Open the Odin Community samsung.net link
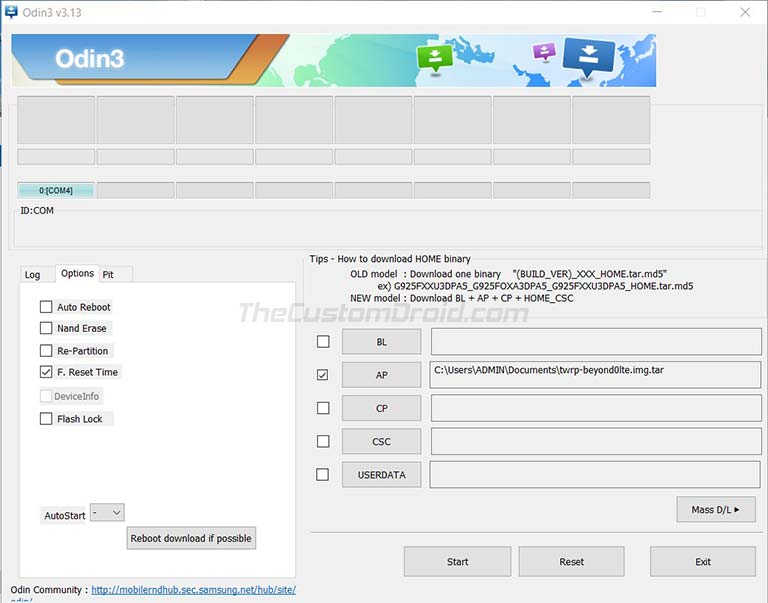Viewport: 768px width, 603px height. point(193,590)
